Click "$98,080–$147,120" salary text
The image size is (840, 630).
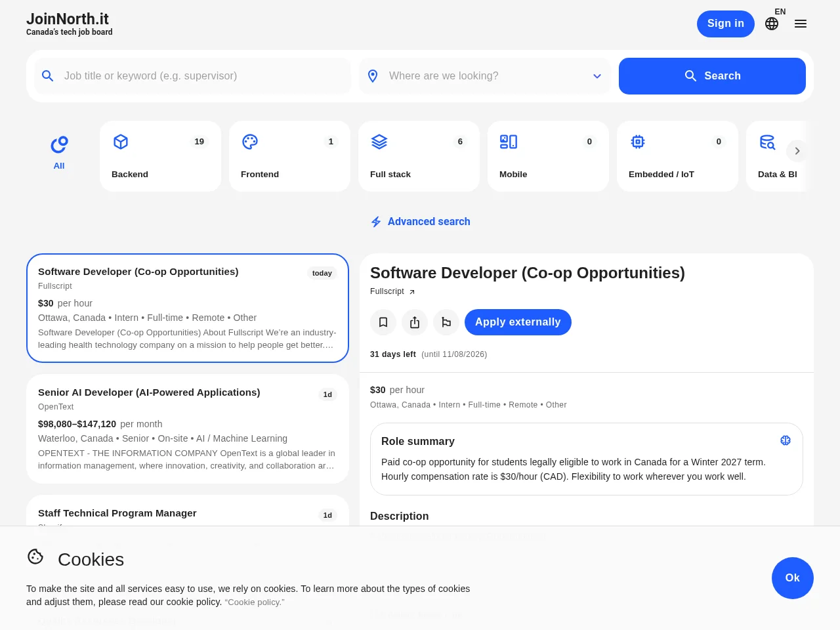pyautogui.click(x=77, y=424)
